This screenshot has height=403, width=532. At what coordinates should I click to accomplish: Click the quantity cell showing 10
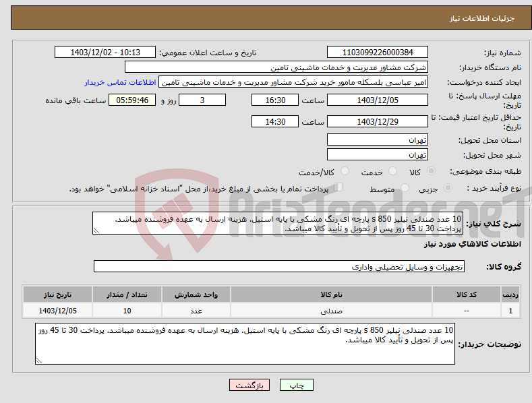[127, 311]
